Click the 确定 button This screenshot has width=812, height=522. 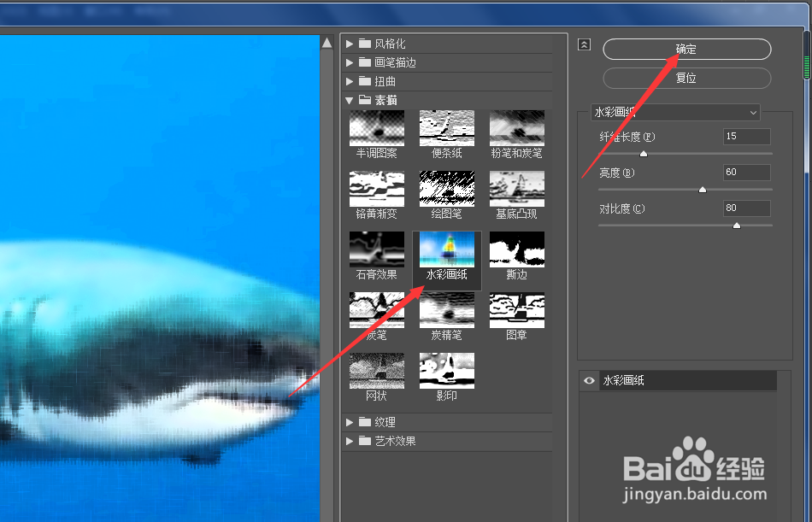tap(686, 50)
